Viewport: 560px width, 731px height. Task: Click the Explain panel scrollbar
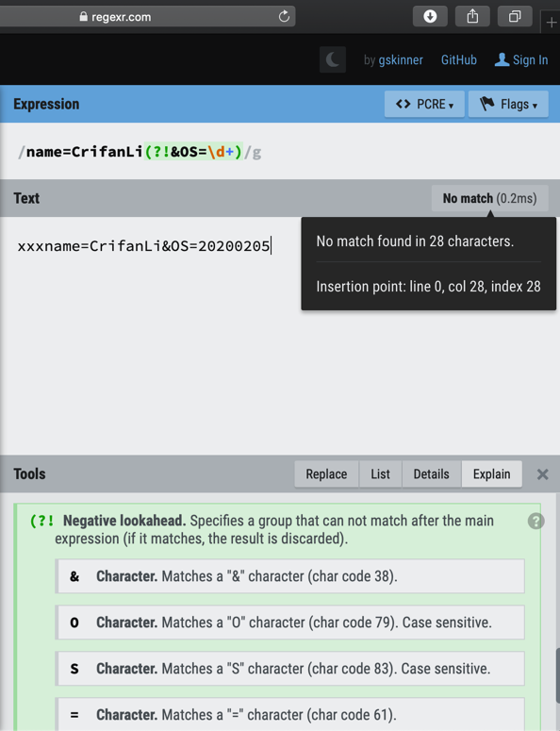click(x=558, y=675)
